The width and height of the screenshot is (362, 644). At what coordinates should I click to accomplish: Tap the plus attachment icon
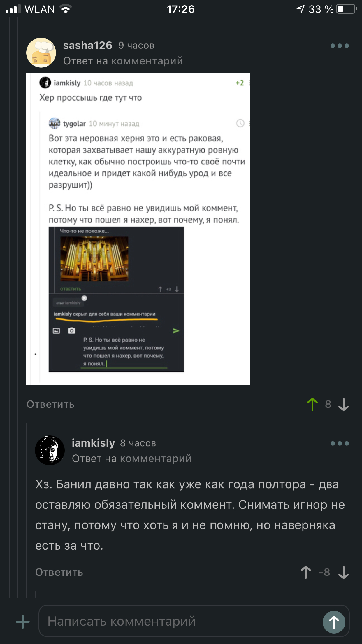[23, 622]
